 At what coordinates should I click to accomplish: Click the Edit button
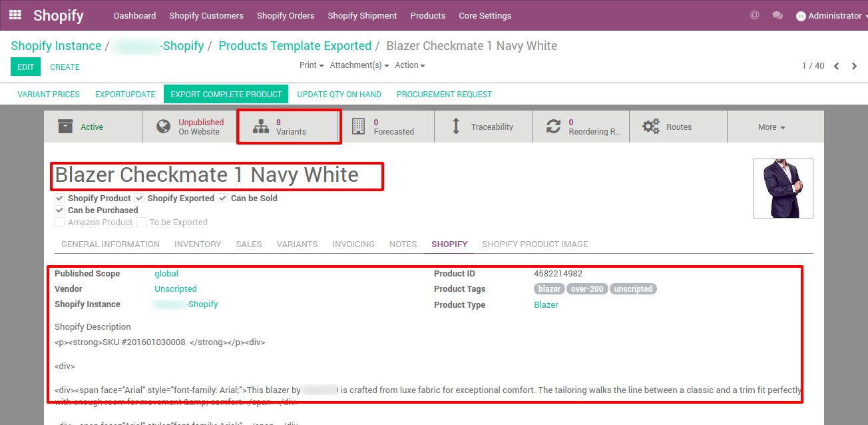[26, 67]
